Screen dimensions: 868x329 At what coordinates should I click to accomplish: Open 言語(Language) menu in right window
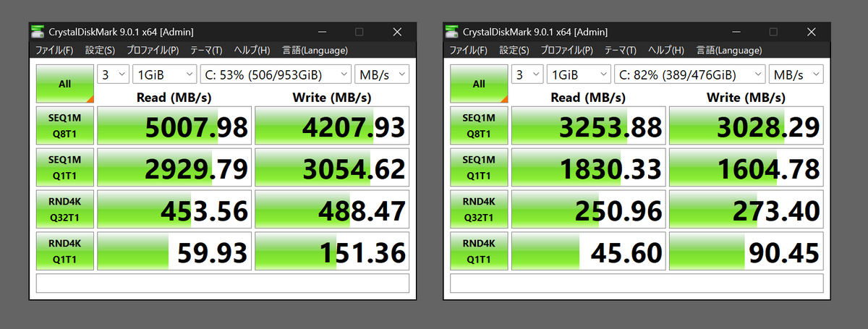pos(728,50)
